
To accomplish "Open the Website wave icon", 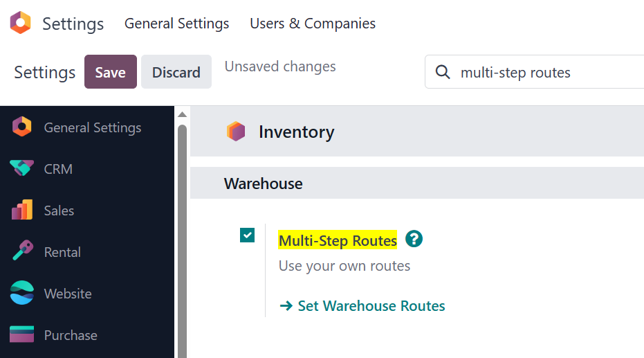I will tap(21, 293).
